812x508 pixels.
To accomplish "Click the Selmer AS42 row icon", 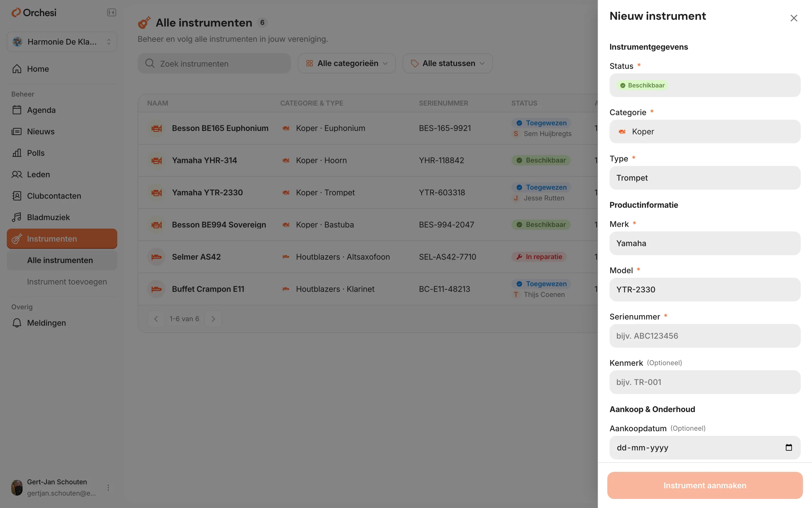I will (x=156, y=257).
